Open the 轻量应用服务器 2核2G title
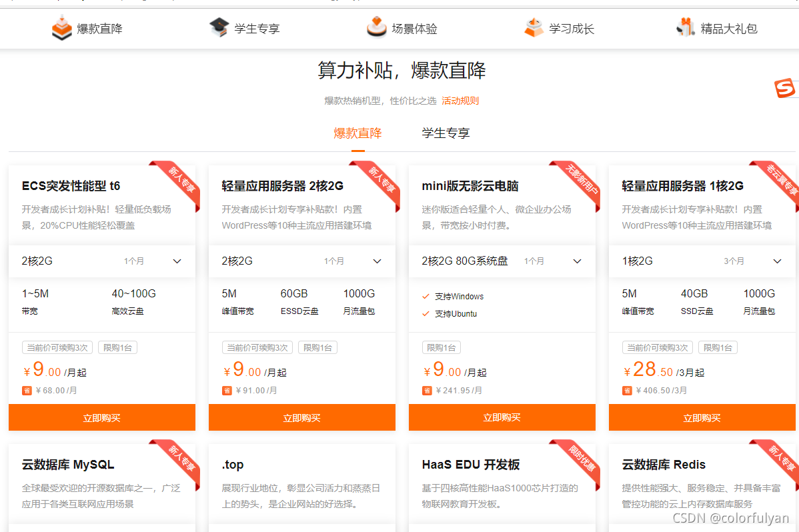This screenshot has width=799, height=532. pos(282,186)
